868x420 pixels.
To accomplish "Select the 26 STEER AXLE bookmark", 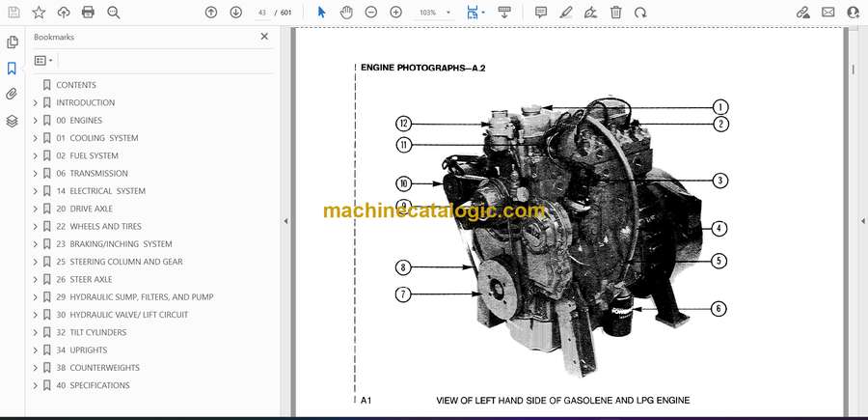I will [84, 279].
